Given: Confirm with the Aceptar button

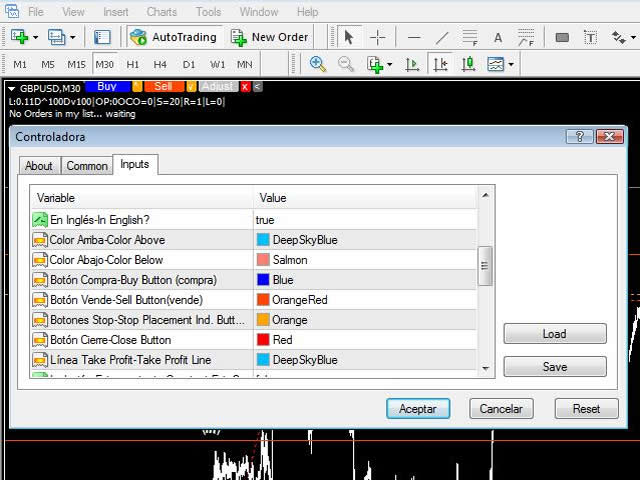Looking at the screenshot, I should [x=418, y=409].
